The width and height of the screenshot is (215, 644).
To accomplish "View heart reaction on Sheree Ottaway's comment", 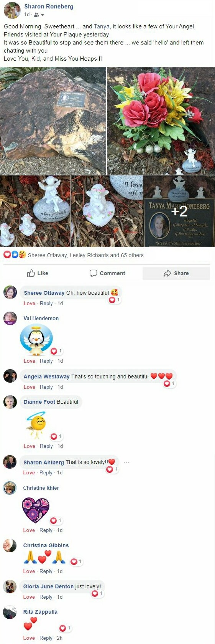I will pyautogui.click(x=115, y=300).
